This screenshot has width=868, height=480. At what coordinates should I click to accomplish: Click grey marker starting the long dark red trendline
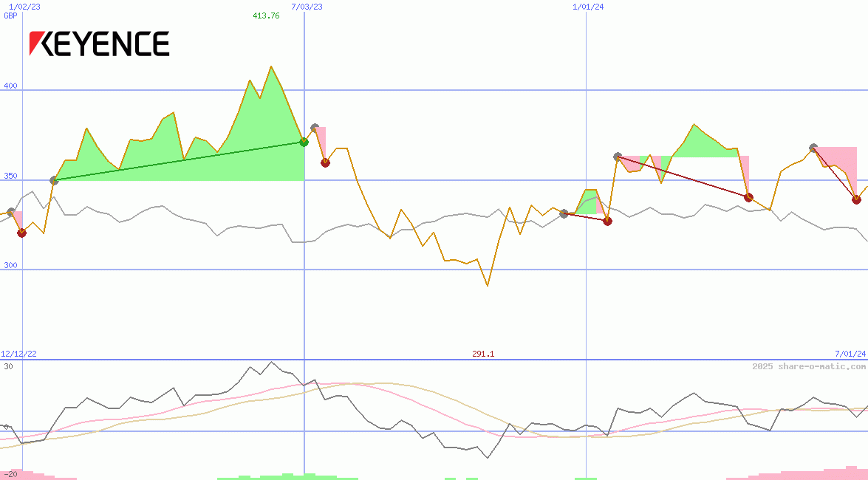tap(618, 157)
